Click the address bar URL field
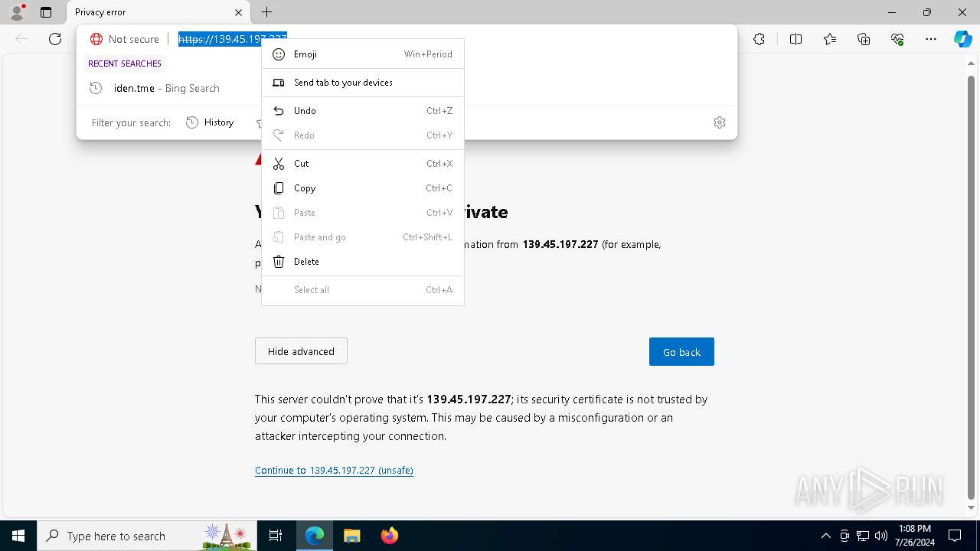 (233, 39)
